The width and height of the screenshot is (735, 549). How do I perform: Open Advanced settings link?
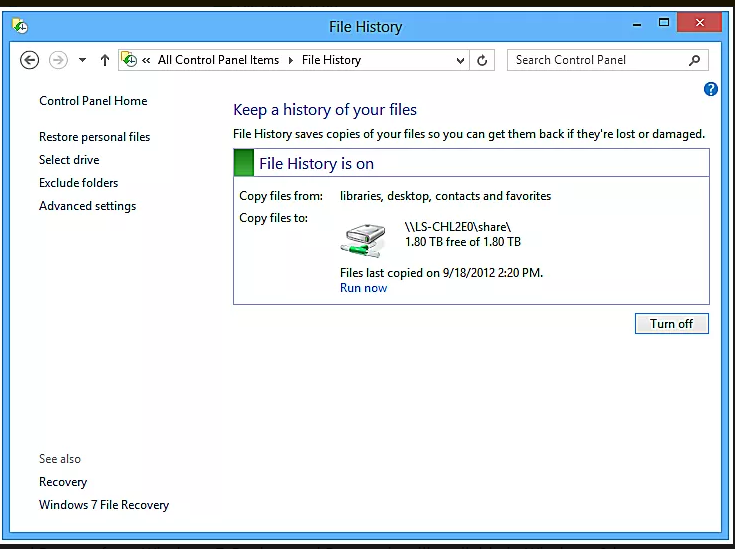tap(88, 206)
